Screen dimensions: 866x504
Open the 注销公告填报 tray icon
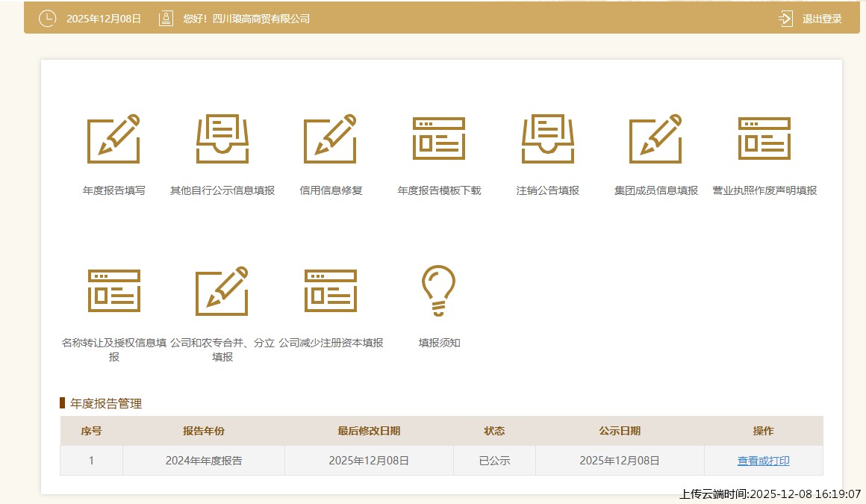click(x=547, y=140)
